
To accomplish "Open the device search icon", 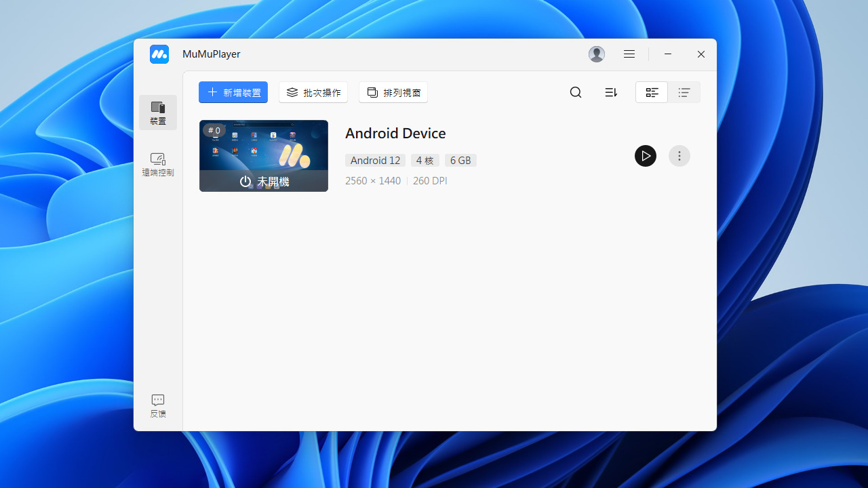I will (576, 92).
